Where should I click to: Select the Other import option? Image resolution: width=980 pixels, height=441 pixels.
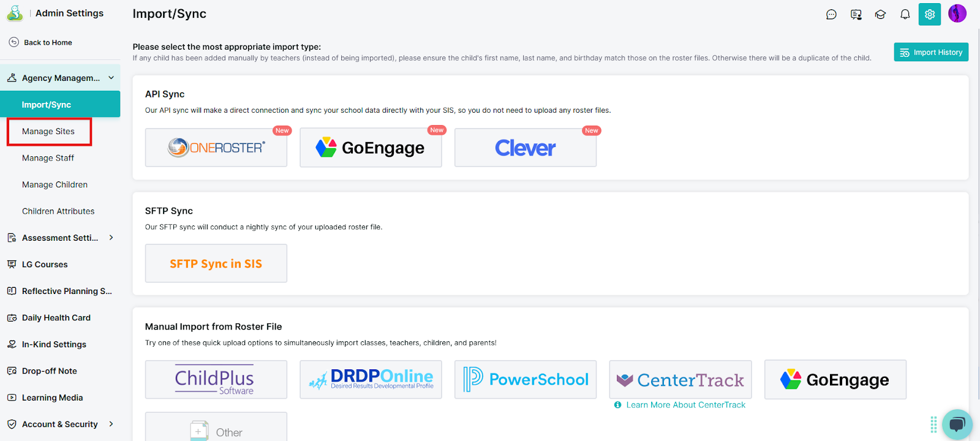coord(216,427)
